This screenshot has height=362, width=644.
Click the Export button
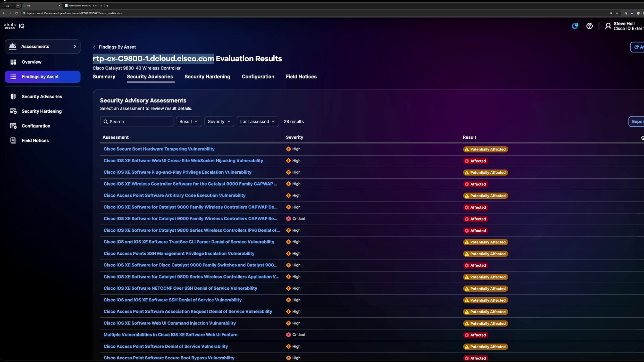tap(637, 122)
